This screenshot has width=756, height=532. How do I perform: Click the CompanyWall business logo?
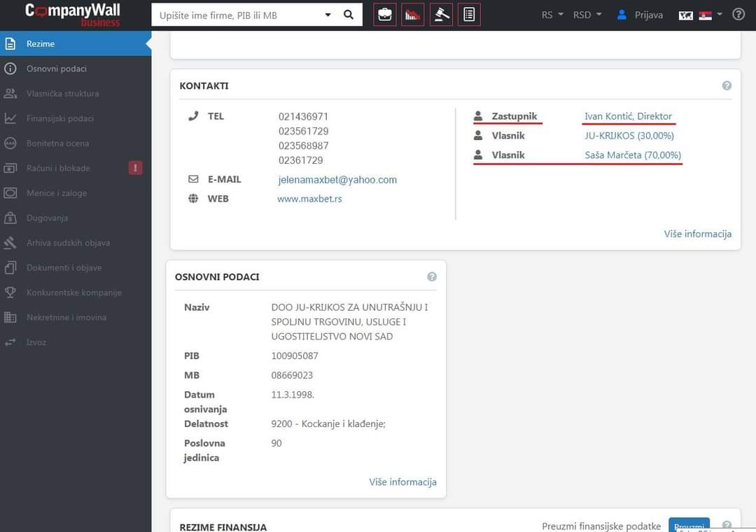[72, 15]
